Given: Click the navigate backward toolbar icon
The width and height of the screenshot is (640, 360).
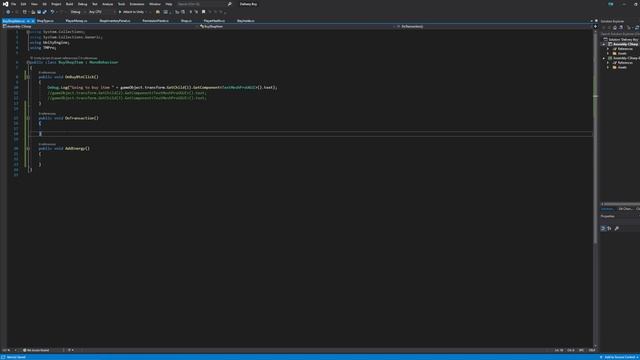Looking at the screenshot, I should 8,12.
